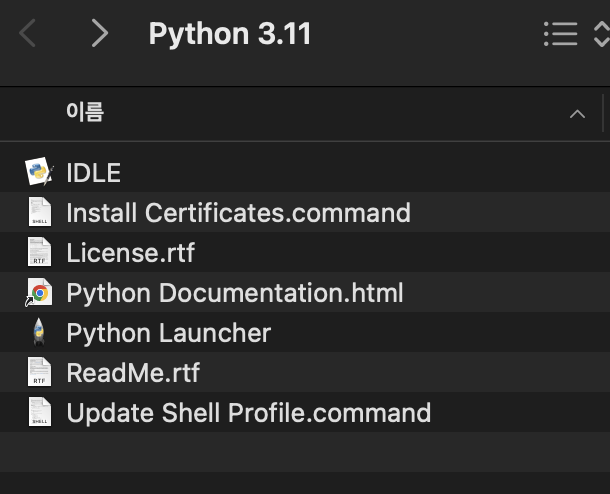Screen dimensions: 610x494
Task: Click the Python Launcher rocket icon
Action: coord(39,332)
